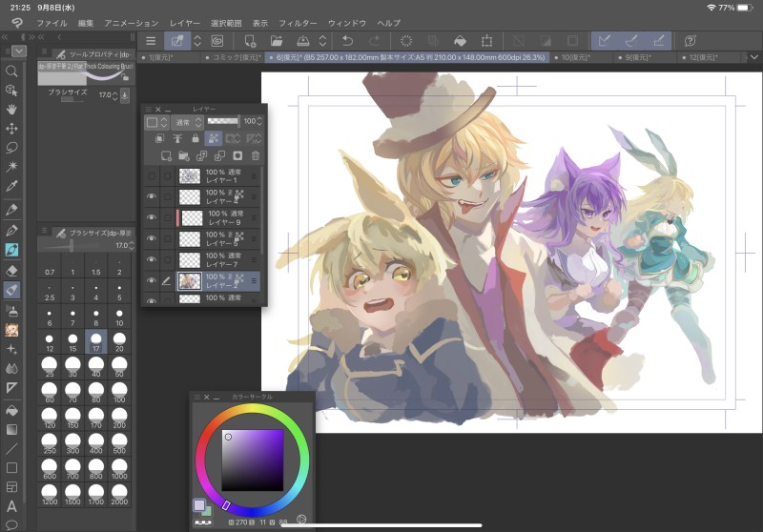The width and height of the screenshot is (763, 532).
Task: Click the Scale/Rotate transform icon
Action: (x=486, y=41)
